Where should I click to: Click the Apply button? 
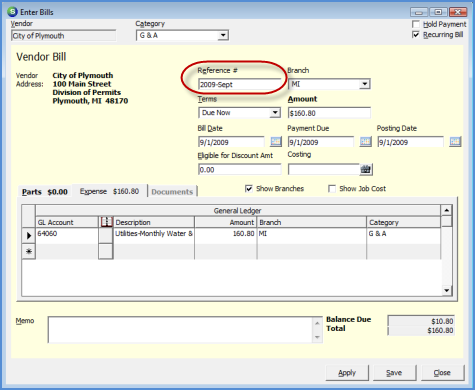347,373
